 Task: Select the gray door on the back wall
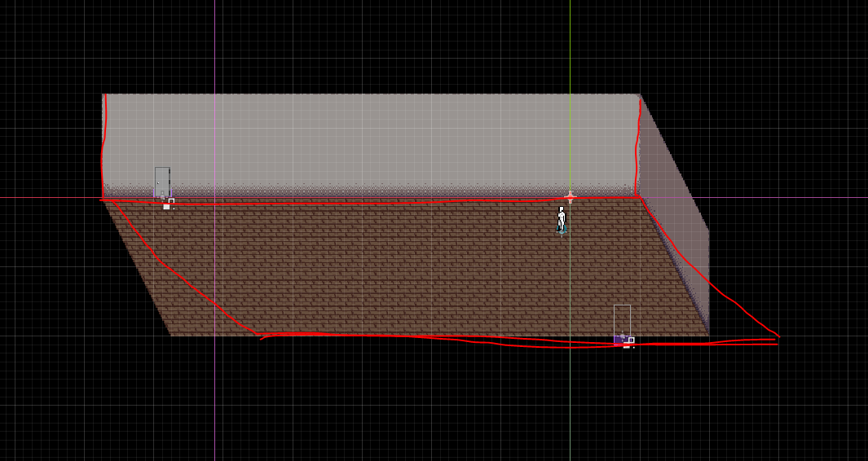click(162, 182)
